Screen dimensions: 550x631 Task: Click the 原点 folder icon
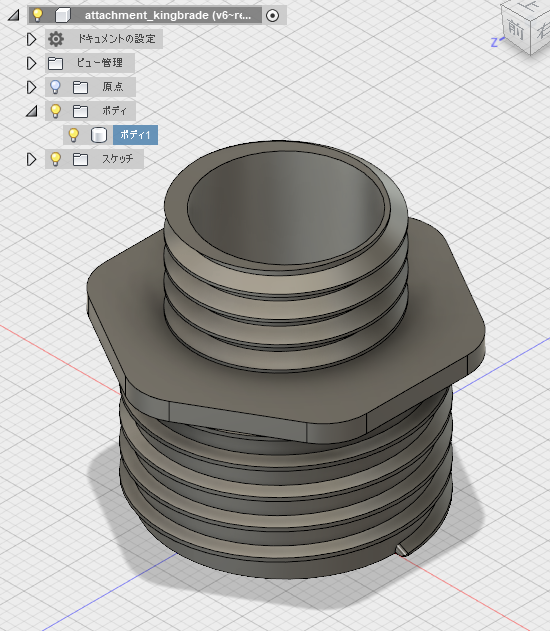[x=80, y=87]
